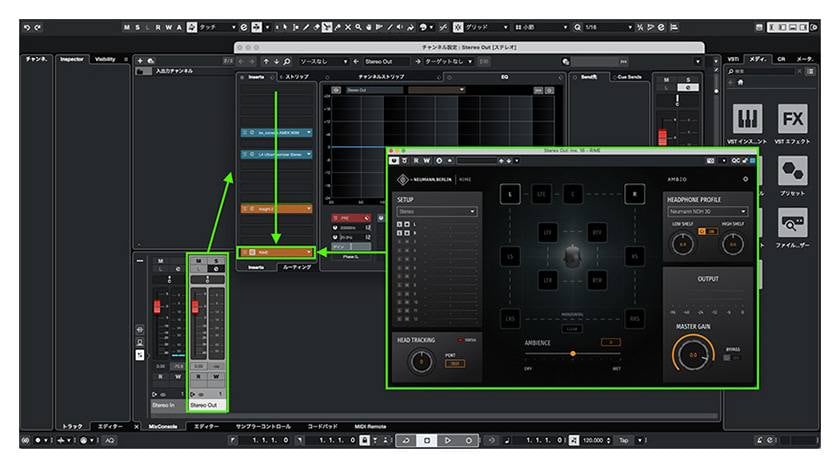Click the VST Instruments keyboard icon
840x468 pixels.
pos(748,119)
